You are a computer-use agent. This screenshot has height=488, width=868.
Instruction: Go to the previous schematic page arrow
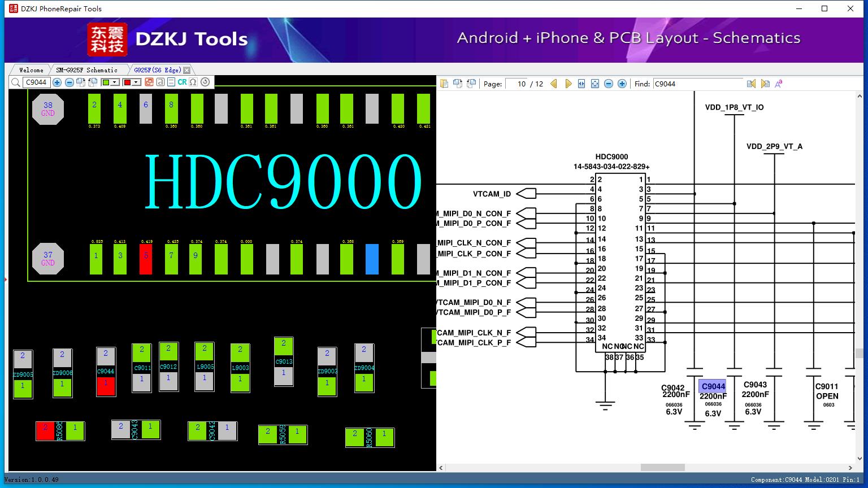[554, 84]
